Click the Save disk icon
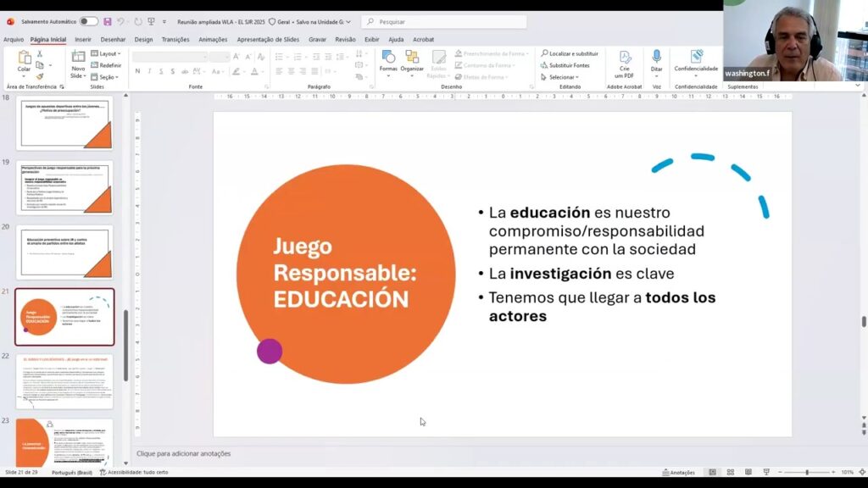This screenshot has height=488, width=868. coord(108,21)
